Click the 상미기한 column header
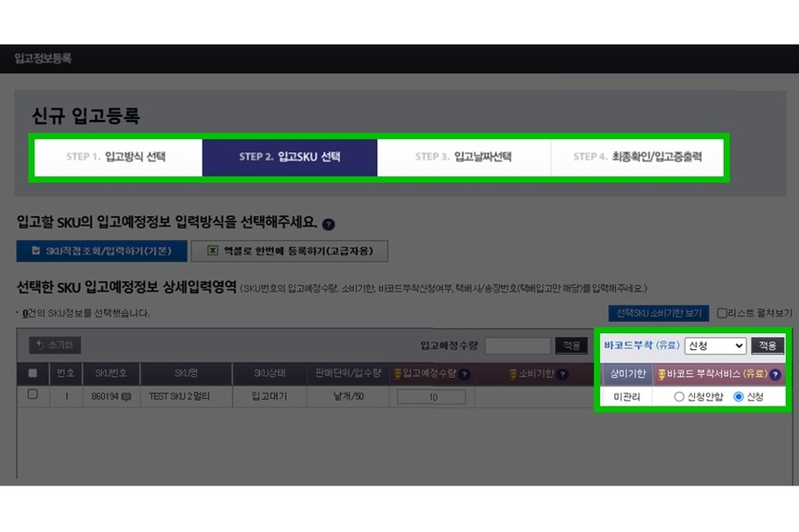Screen dimensions: 799x532 (628, 374)
